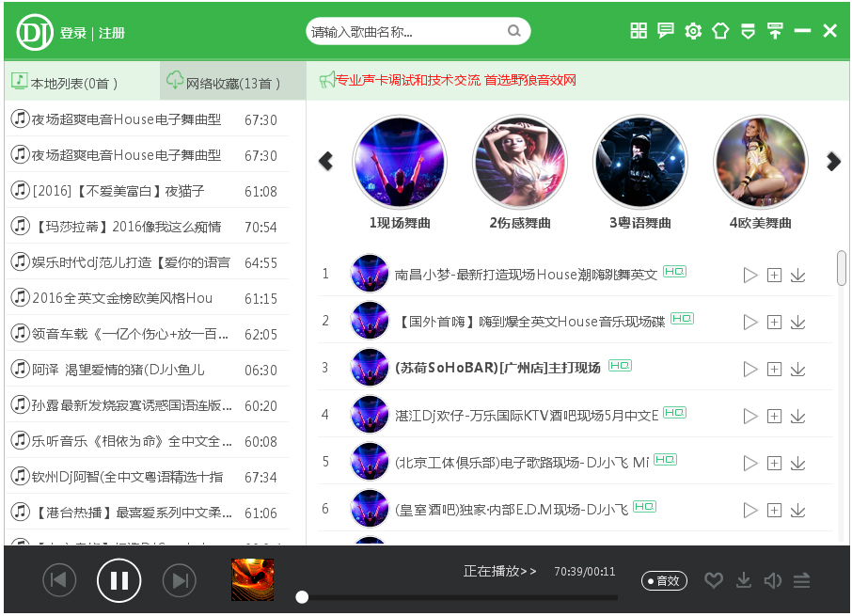852x616 pixels.
Task: Click the 登录 login link
Action: (x=73, y=33)
